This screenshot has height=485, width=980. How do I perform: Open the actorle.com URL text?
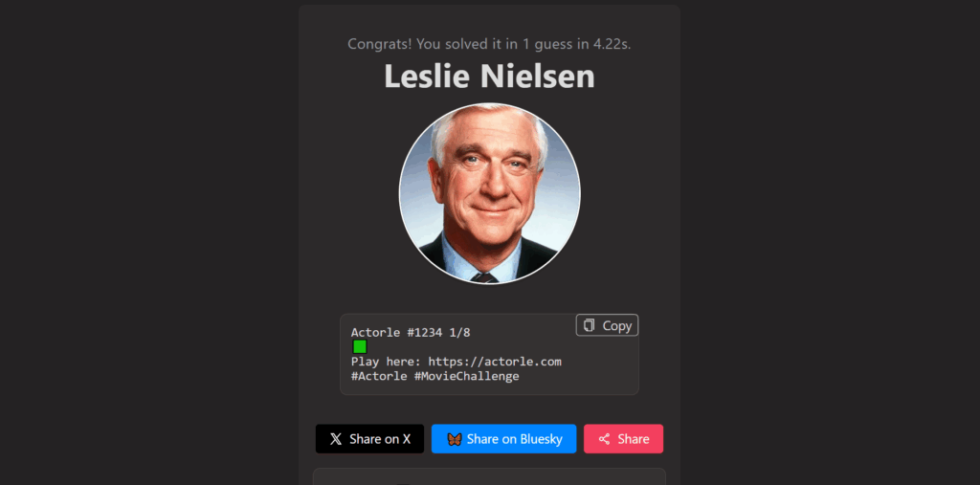point(495,362)
